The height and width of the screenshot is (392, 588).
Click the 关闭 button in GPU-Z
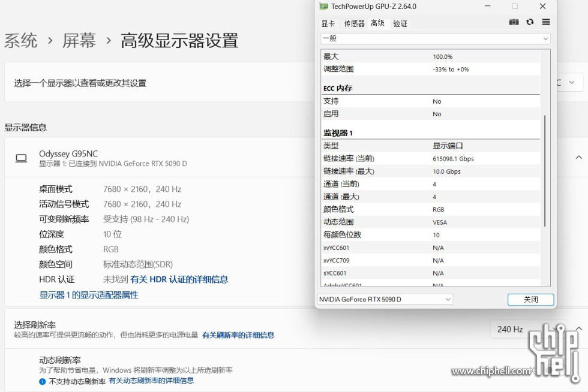[x=530, y=300]
